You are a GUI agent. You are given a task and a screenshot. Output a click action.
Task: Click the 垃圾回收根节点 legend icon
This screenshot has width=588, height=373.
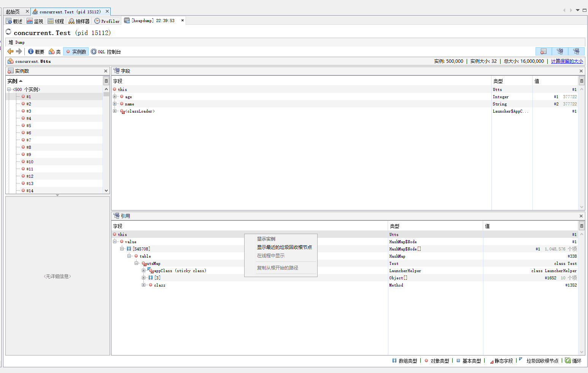pos(520,360)
